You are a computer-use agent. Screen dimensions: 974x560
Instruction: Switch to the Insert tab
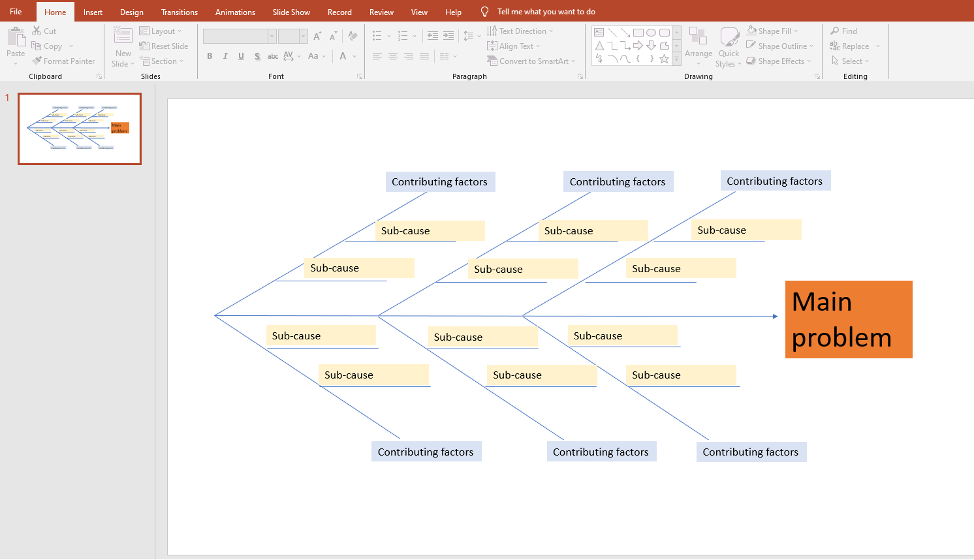(x=93, y=12)
